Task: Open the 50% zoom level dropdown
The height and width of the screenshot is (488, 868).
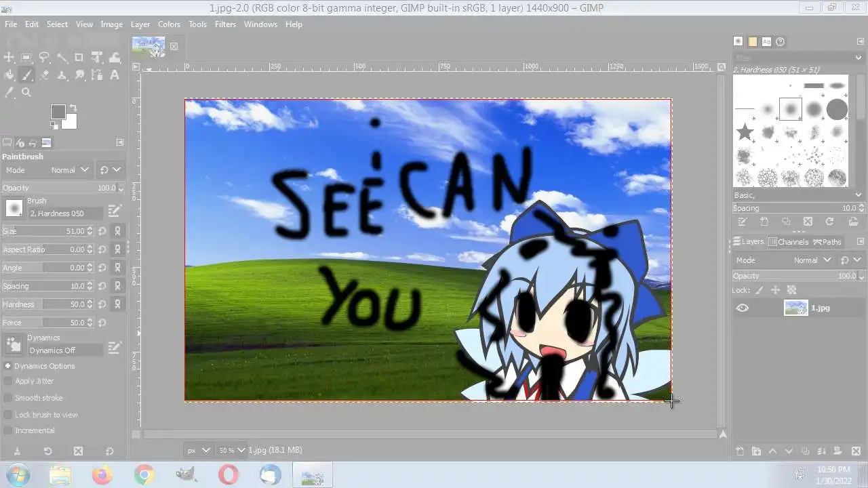Action: tap(231, 450)
